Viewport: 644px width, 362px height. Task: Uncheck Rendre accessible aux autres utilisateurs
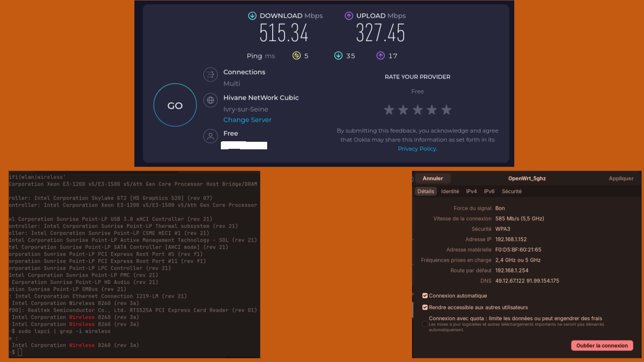(425, 307)
